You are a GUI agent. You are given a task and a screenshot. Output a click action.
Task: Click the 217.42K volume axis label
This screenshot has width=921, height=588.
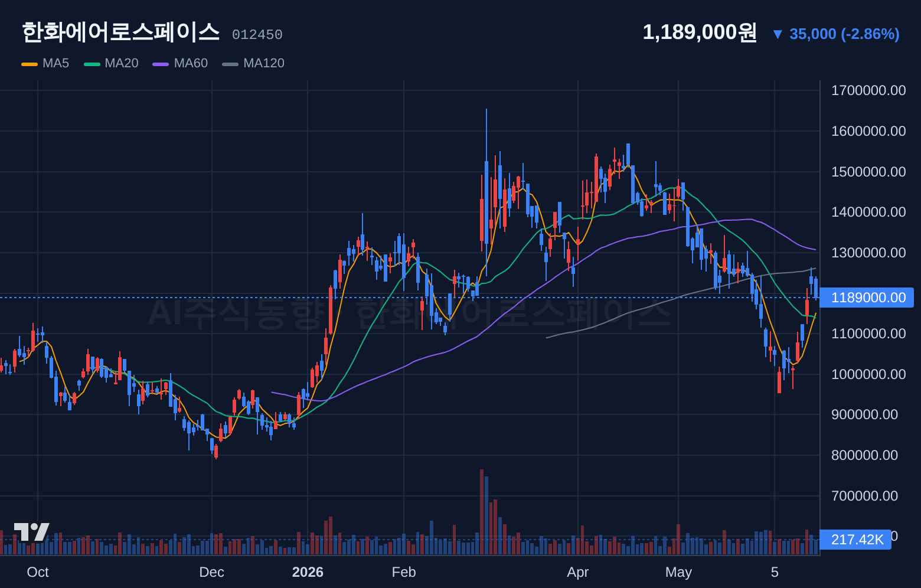[856, 540]
